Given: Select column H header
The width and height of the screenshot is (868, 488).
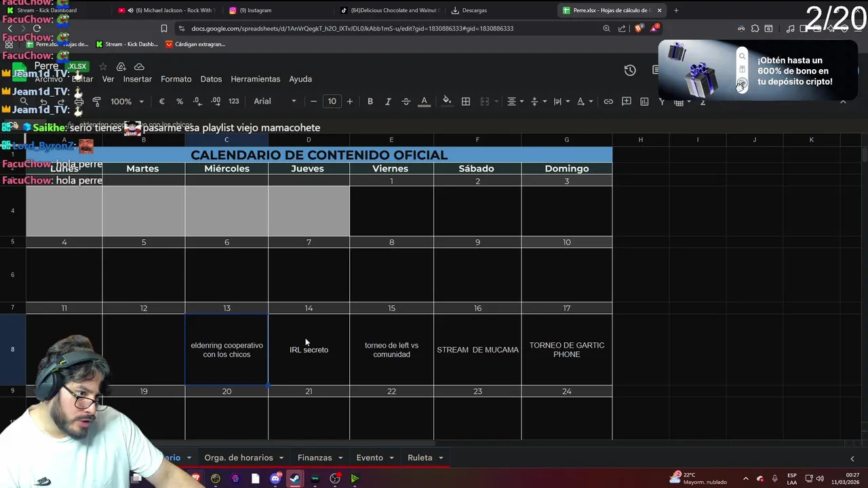Looking at the screenshot, I should pos(640,140).
